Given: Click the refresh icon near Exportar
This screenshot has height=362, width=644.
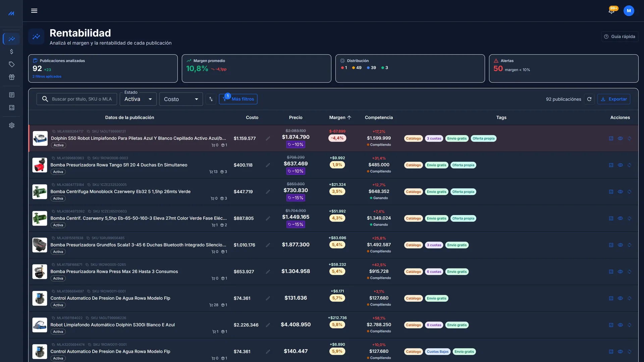Looking at the screenshot, I should pos(589,99).
